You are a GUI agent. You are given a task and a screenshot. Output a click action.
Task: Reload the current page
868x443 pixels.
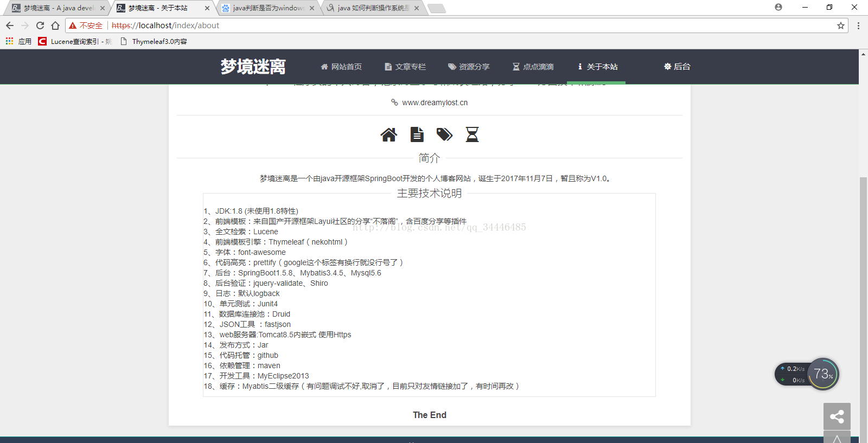point(40,25)
